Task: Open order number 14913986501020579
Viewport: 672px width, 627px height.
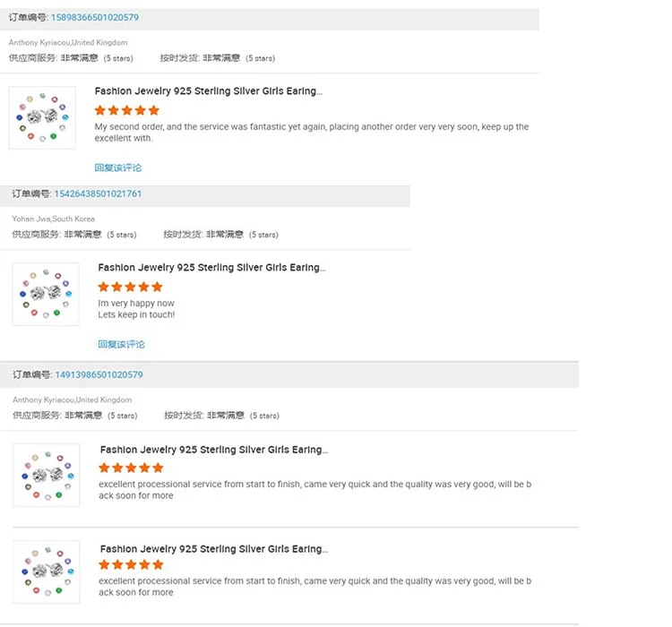Action: click(99, 375)
